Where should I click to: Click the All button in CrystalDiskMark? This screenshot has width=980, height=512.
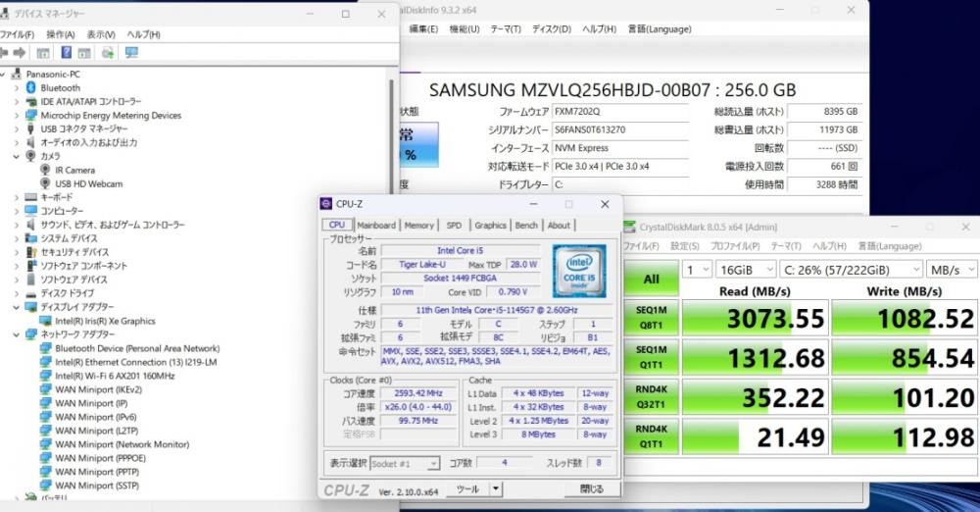pyautogui.click(x=652, y=280)
